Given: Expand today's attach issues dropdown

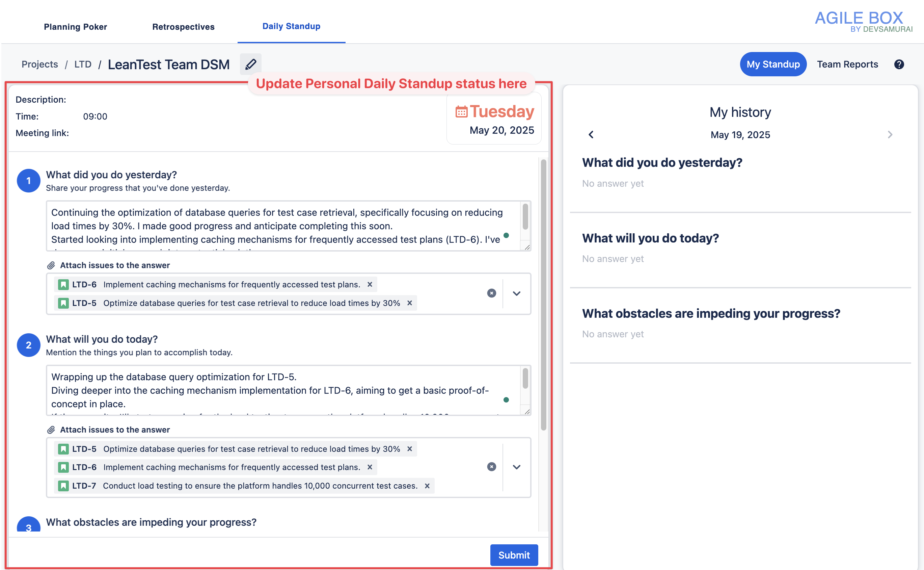Looking at the screenshot, I should click(x=516, y=467).
